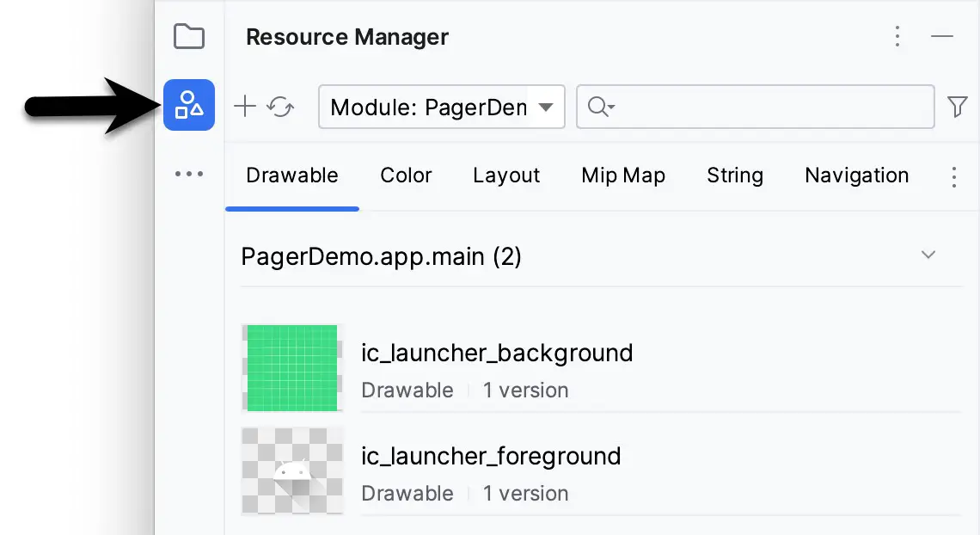Add a new resource with plus icon

click(x=245, y=107)
